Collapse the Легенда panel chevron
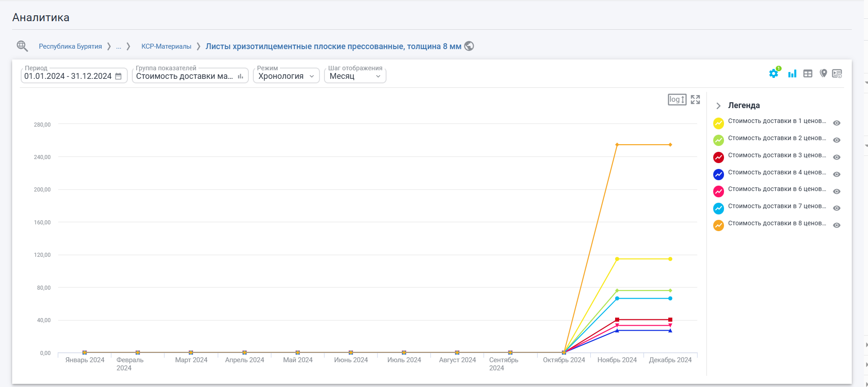868x387 pixels. [719, 106]
